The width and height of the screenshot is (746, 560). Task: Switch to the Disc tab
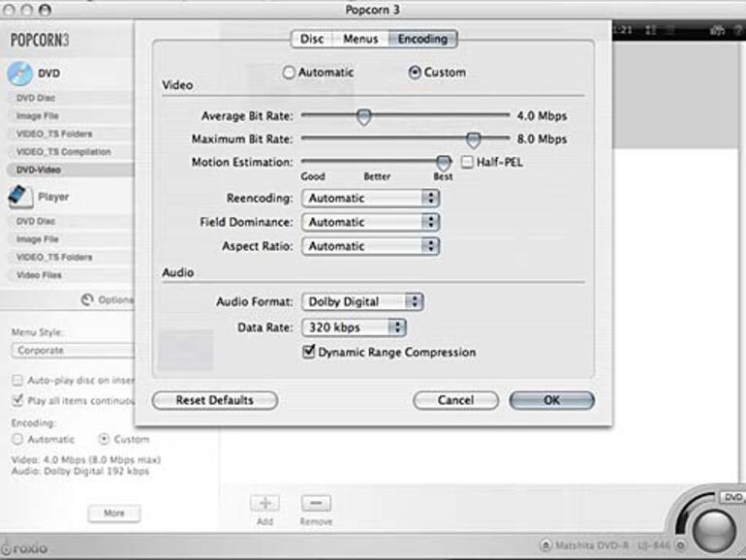click(x=312, y=39)
